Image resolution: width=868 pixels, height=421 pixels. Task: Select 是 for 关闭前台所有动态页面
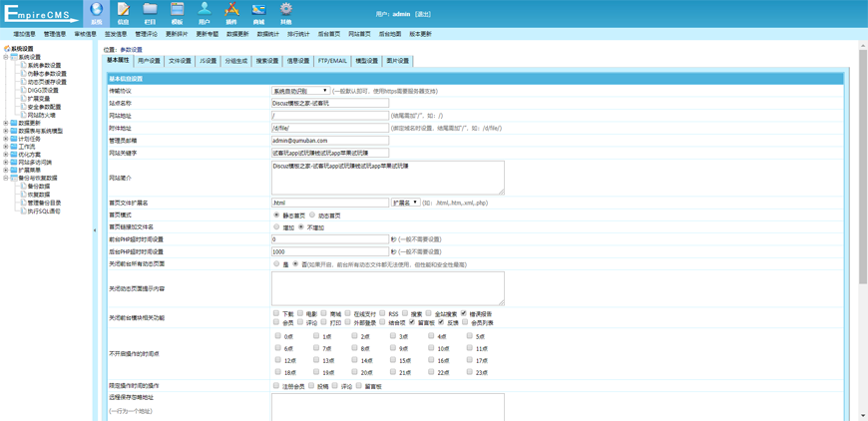[x=276, y=264]
